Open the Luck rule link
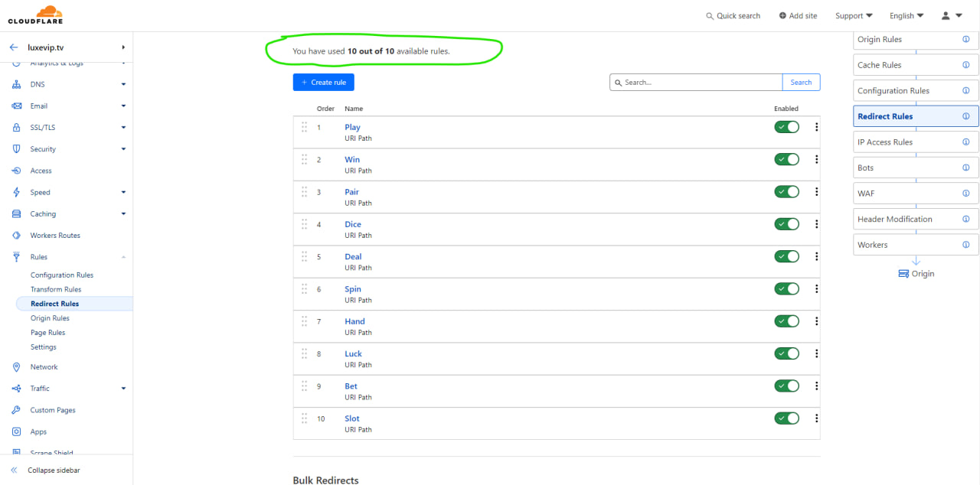Viewport: 980px width, 485px height. coord(354,354)
